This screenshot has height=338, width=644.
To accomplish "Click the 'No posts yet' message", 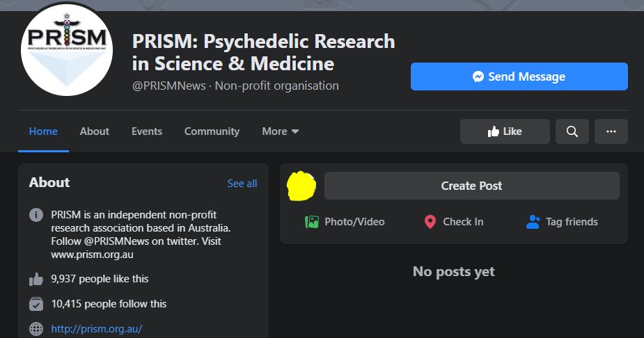I will [454, 272].
